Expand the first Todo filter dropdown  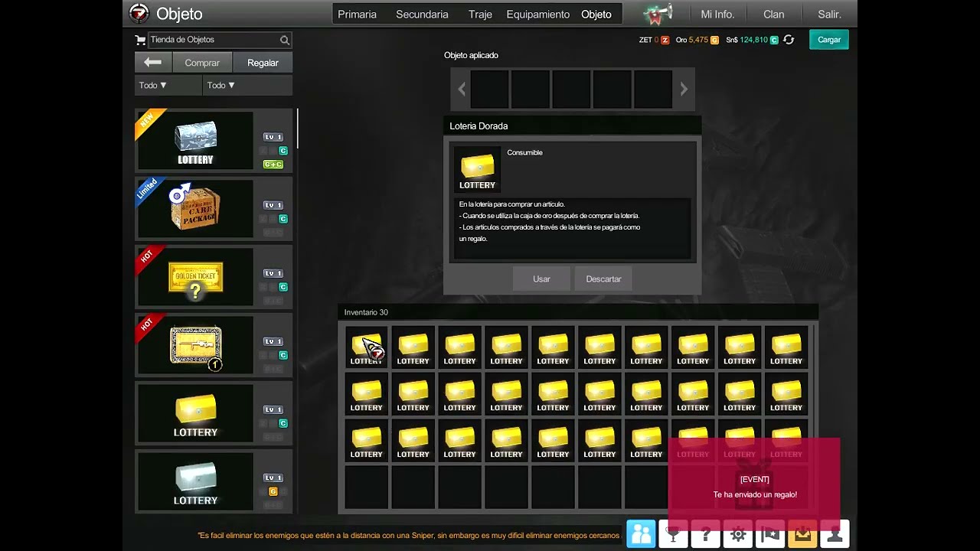tap(168, 85)
